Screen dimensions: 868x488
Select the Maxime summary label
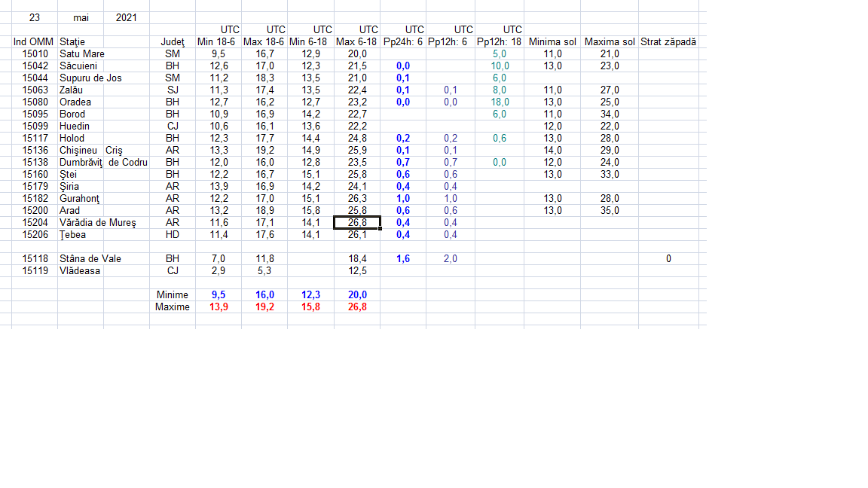pos(172,307)
